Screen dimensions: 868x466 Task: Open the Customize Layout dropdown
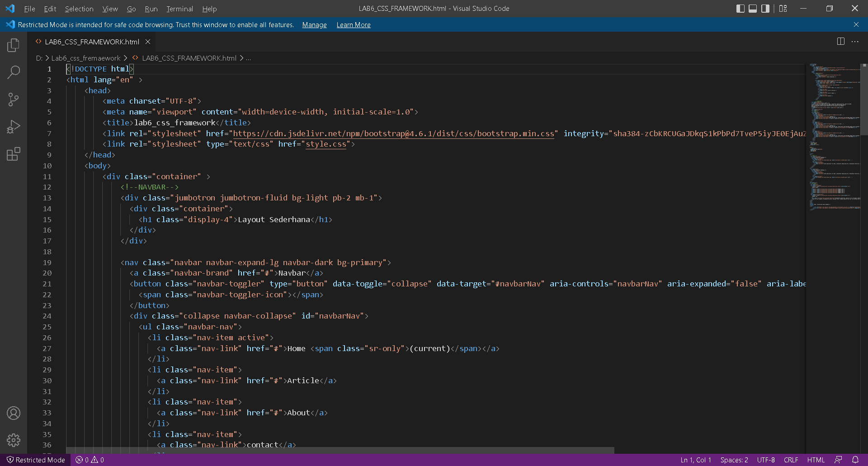click(x=783, y=8)
